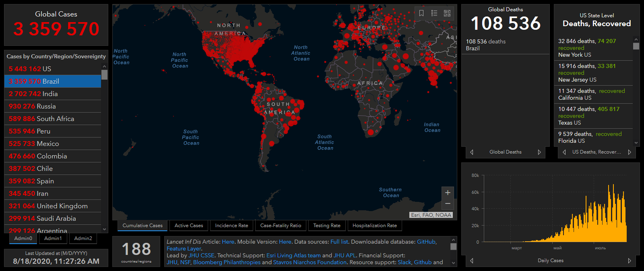Select Saudi Arabia row in country list

pyautogui.click(x=53, y=218)
